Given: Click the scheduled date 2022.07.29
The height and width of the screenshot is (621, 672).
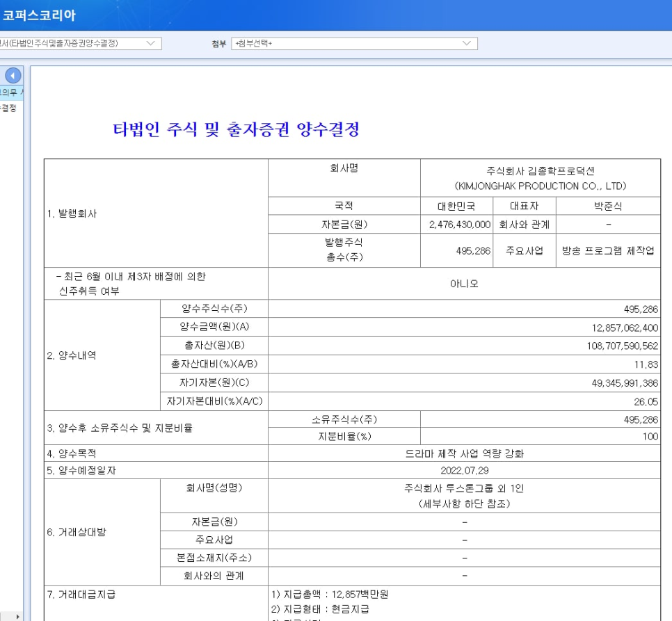Looking at the screenshot, I should (464, 470).
